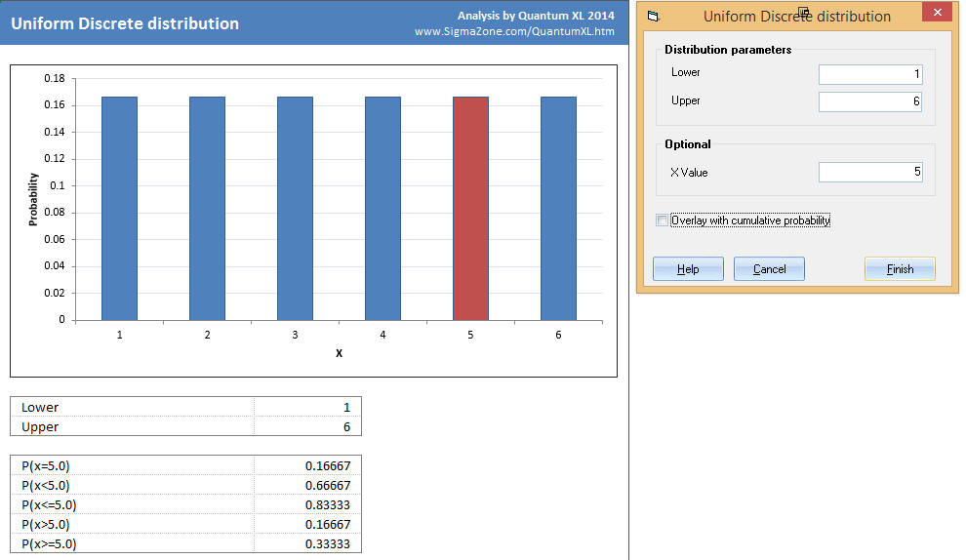This screenshot has height=560, width=966.
Task: Click the dialog's title bar window icon
Action: point(653,17)
